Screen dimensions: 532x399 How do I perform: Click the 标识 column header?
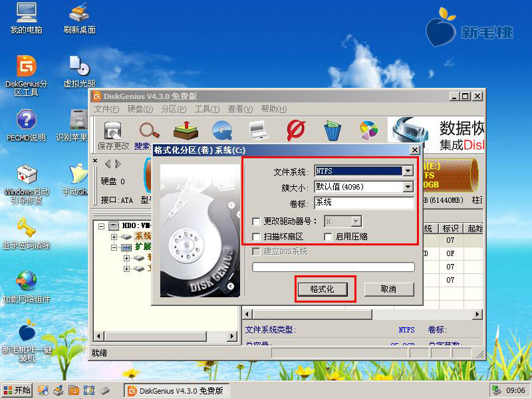pyautogui.click(x=451, y=228)
